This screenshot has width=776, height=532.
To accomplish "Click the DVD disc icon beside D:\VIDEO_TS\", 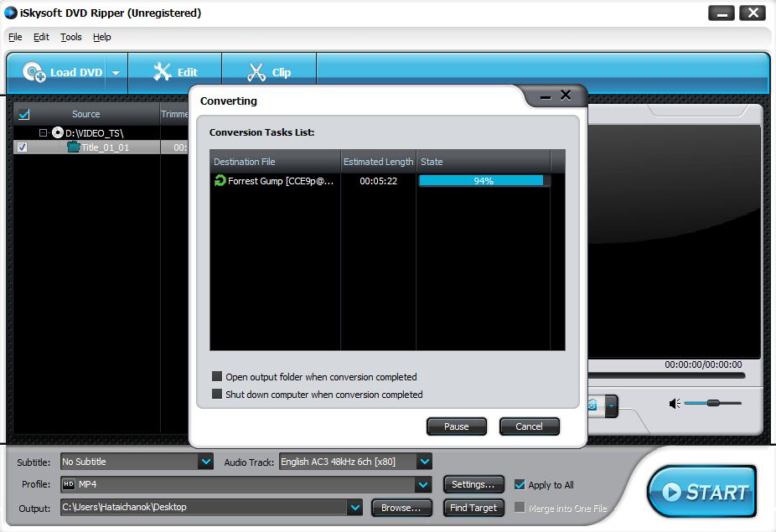I will pos(58,132).
